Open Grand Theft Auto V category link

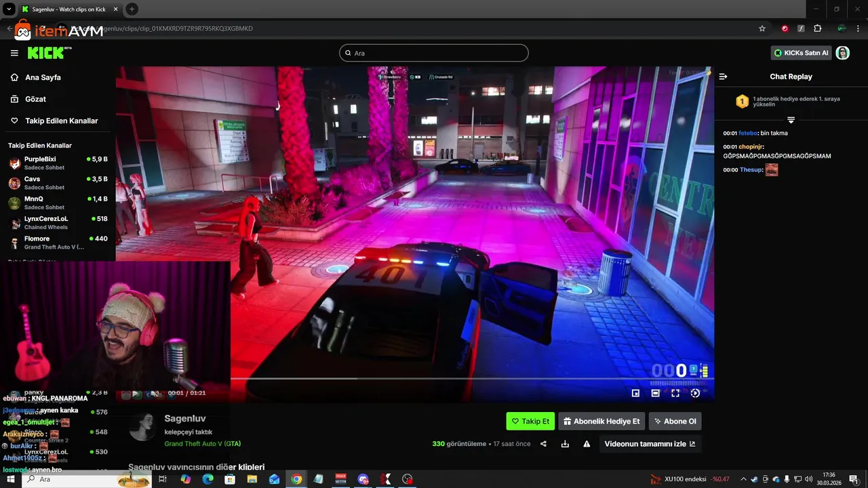click(x=203, y=444)
